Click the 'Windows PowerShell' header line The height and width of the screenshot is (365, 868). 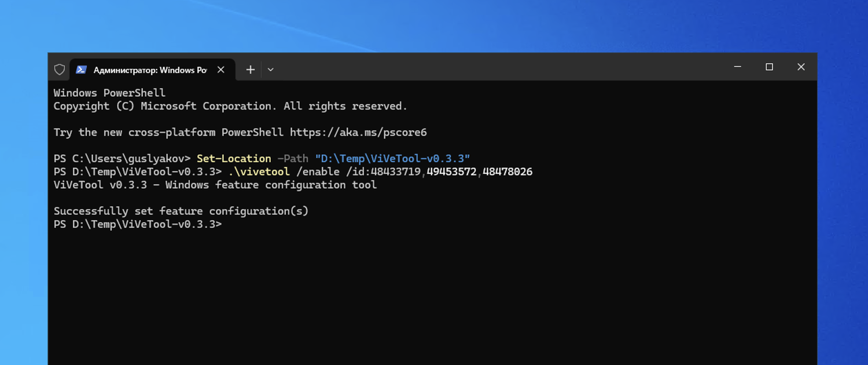(109, 93)
